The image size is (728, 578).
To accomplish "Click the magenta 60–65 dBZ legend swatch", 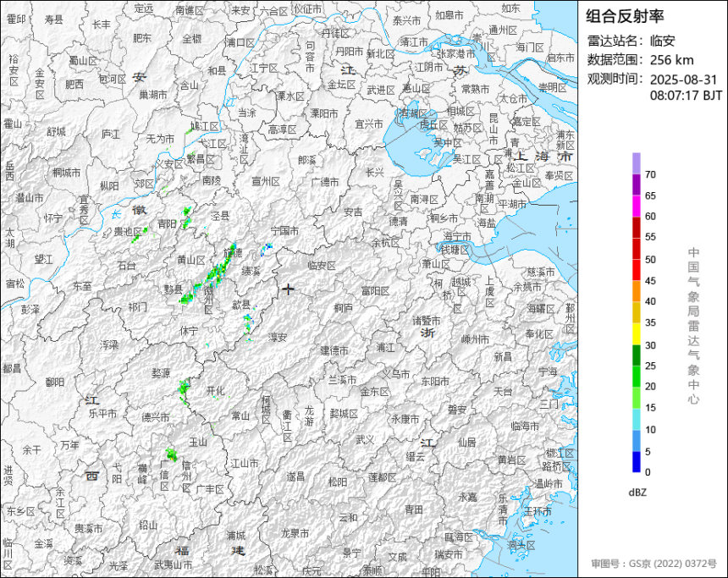I will (636, 206).
